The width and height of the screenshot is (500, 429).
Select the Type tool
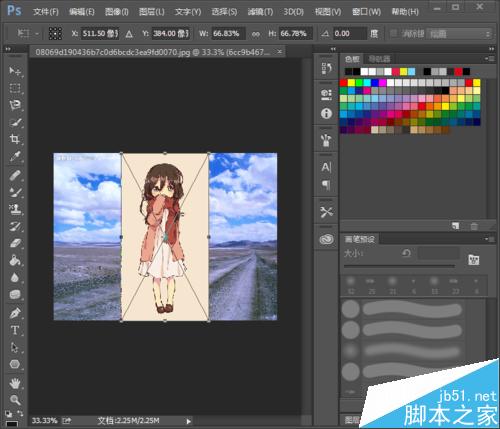pyautogui.click(x=15, y=330)
